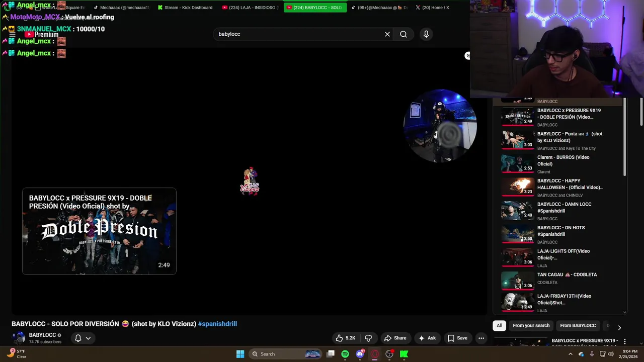Open the clock showing 9:04 PM
644x362 pixels.
[x=629, y=354]
